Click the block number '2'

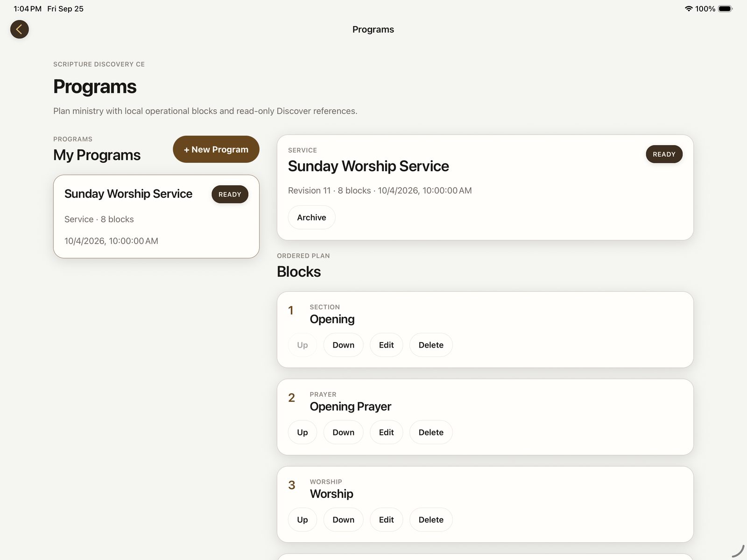point(291,398)
